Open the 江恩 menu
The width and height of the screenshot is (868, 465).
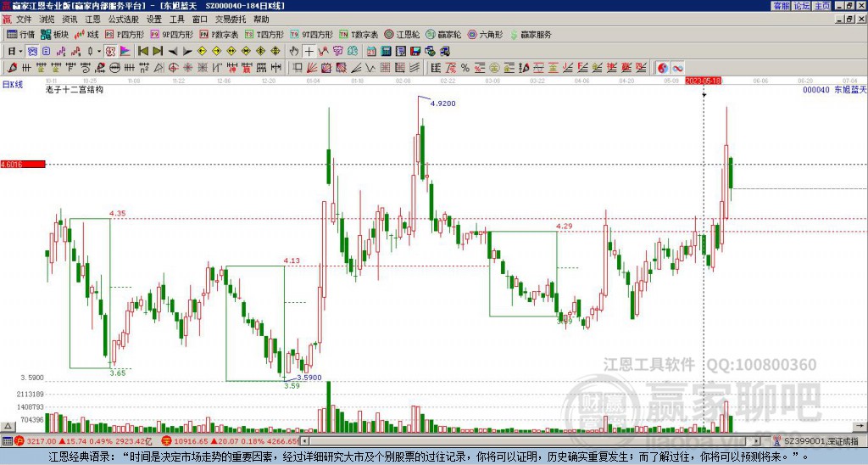(x=92, y=20)
